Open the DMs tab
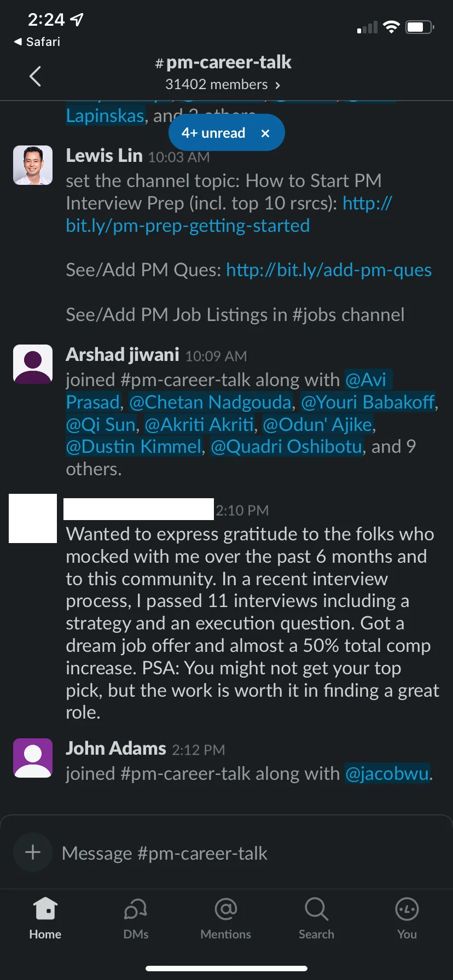The image size is (453, 980). pyautogui.click(x=136, y=919)
